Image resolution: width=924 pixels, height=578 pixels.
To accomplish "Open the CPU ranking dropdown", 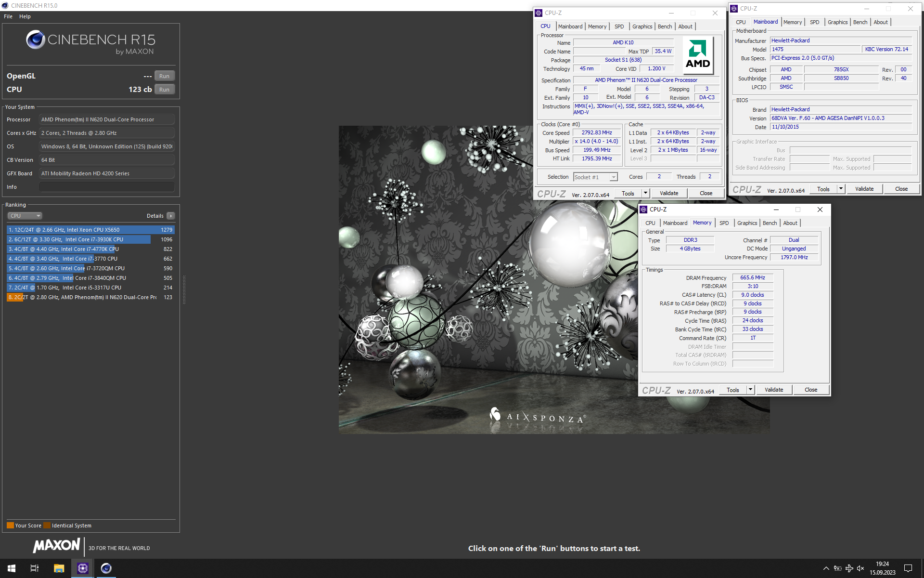I will 25,216.
